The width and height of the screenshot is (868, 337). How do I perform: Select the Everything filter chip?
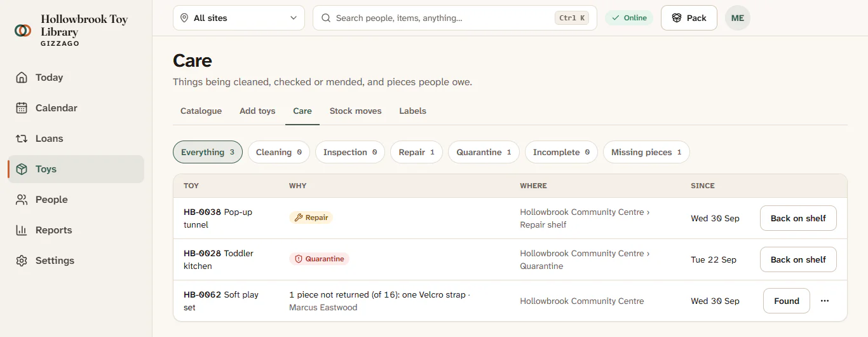click(x=208, y=152)
